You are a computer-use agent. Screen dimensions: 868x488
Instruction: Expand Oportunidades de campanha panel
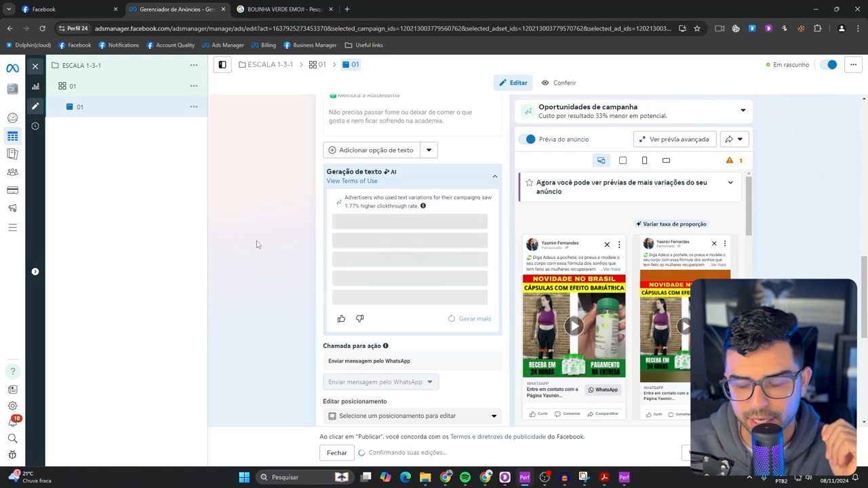(x=743, y=110)
